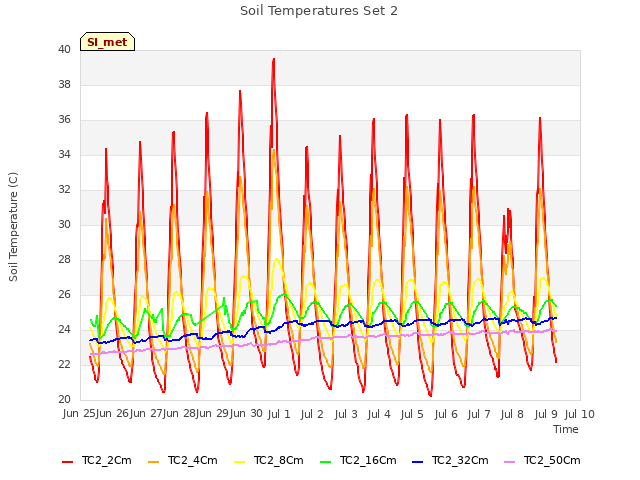640x480 pixels.
Task: Click the 40 y-axis tick label
Action: [64, 49]
